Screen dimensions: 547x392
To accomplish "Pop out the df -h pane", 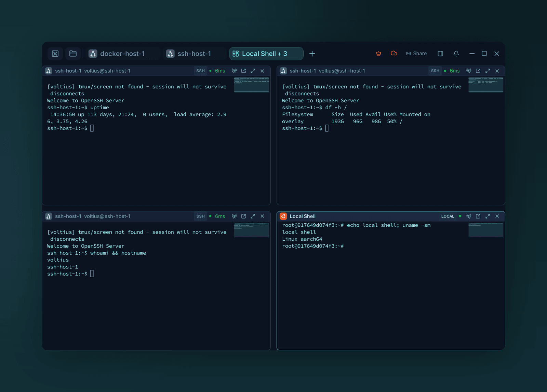I will pyautogui.click(x=478, y=71).
